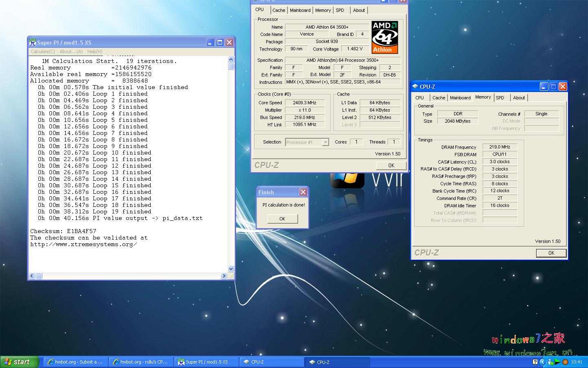Click the FSB:DRAM value CPU/11
588x368 pixels.
500,154
